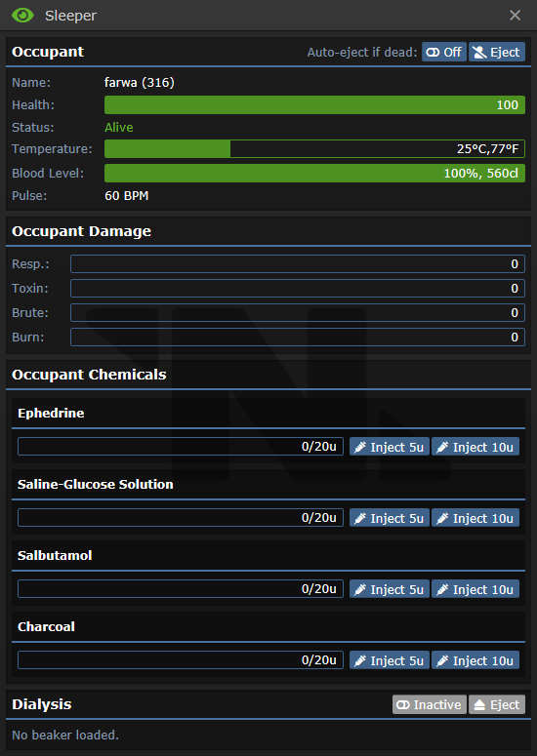
Task: Click the Health progress bar
Action: tap(314, 105)
